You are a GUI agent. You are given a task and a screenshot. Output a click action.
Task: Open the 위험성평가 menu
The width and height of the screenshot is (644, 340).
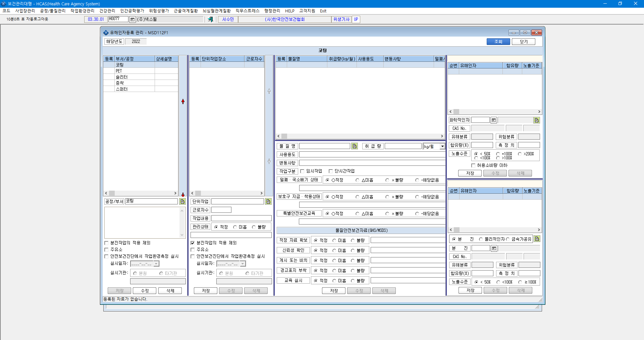[x=159, y=11]
